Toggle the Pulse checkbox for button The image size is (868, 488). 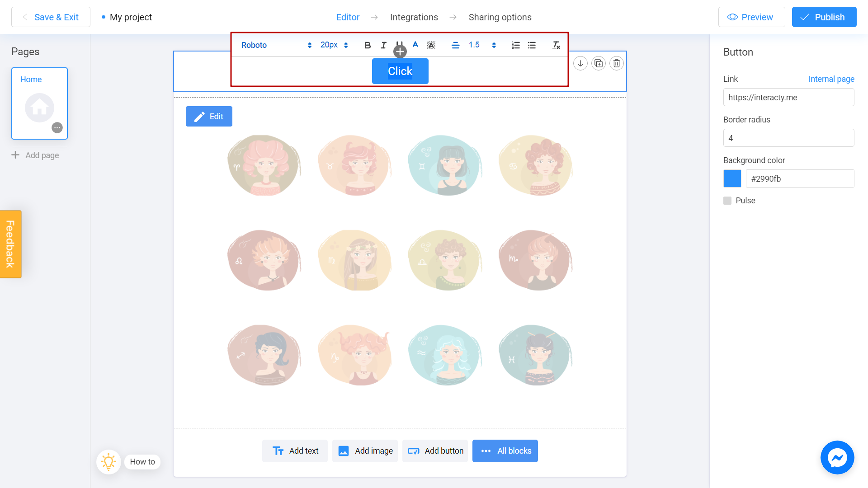pyautogui.click(x=727, y=200)
